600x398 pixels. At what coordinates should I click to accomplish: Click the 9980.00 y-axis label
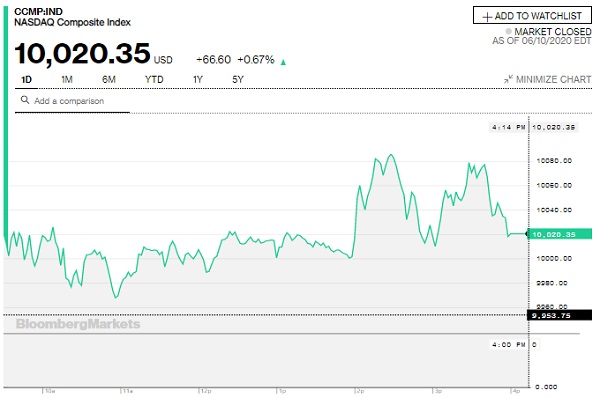click(x=552, y=283)
